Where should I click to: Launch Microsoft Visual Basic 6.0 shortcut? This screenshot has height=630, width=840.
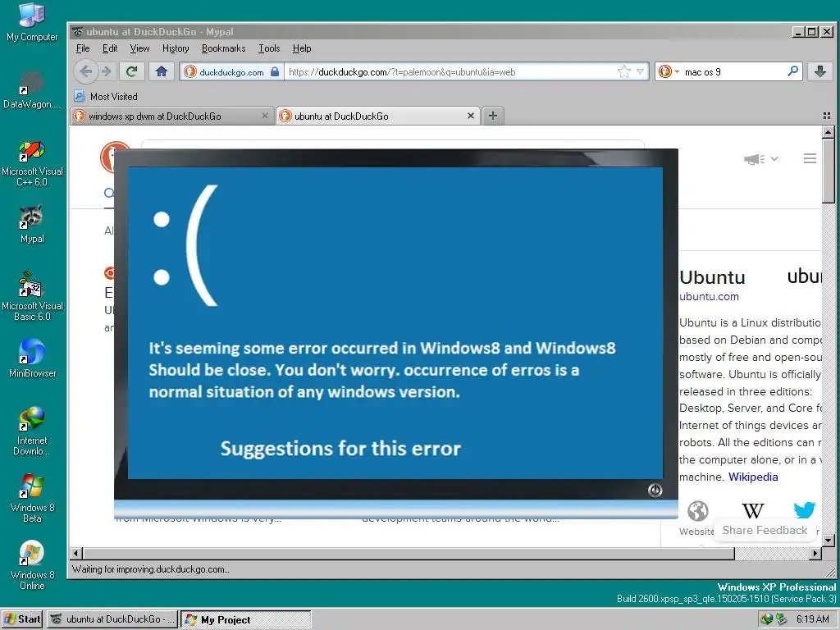pos(32,298)
